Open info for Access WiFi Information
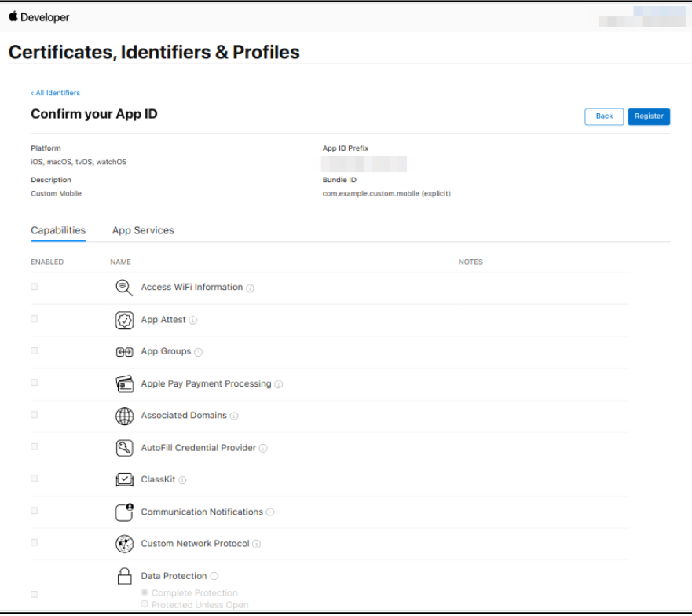 [x=251, y=288]
